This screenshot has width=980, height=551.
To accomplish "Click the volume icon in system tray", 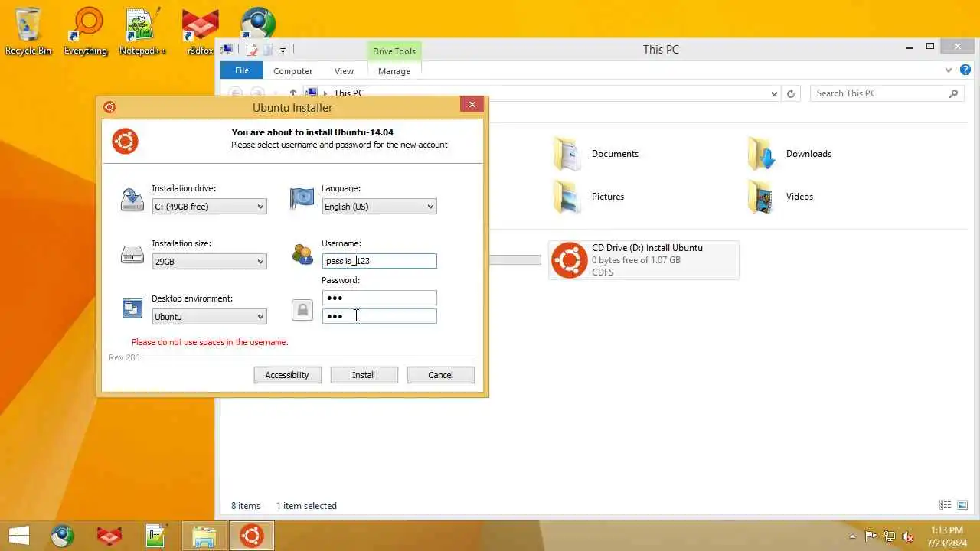I will tap(908, 536).
